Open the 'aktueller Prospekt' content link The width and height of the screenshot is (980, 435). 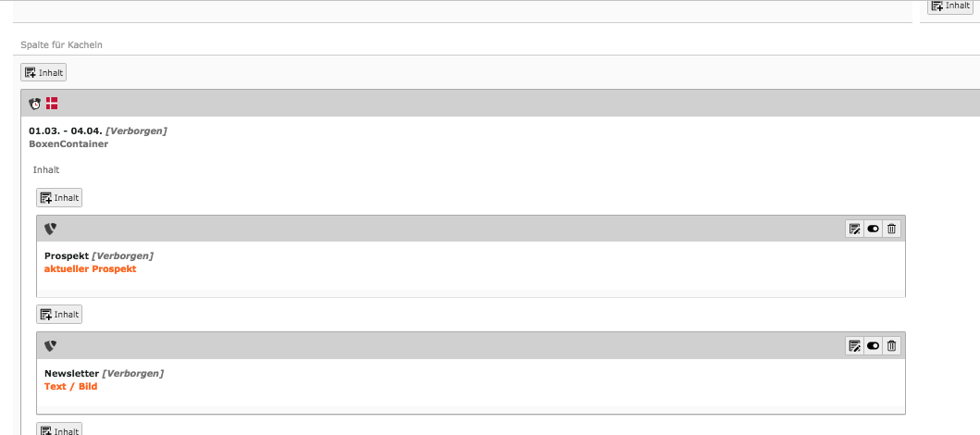(x=90, y=269)
